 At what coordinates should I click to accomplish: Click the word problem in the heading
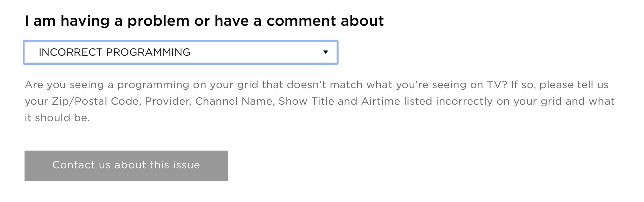coord(158,21)
